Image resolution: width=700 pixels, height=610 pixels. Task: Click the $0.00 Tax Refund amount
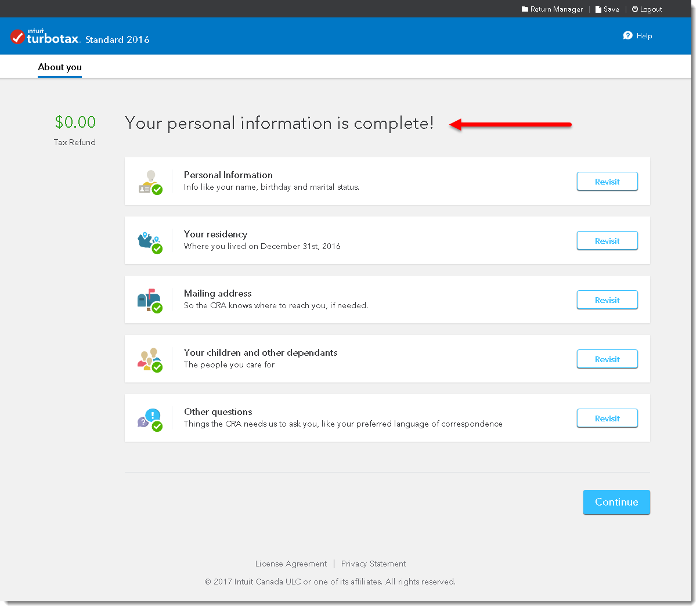pos(75,122)
